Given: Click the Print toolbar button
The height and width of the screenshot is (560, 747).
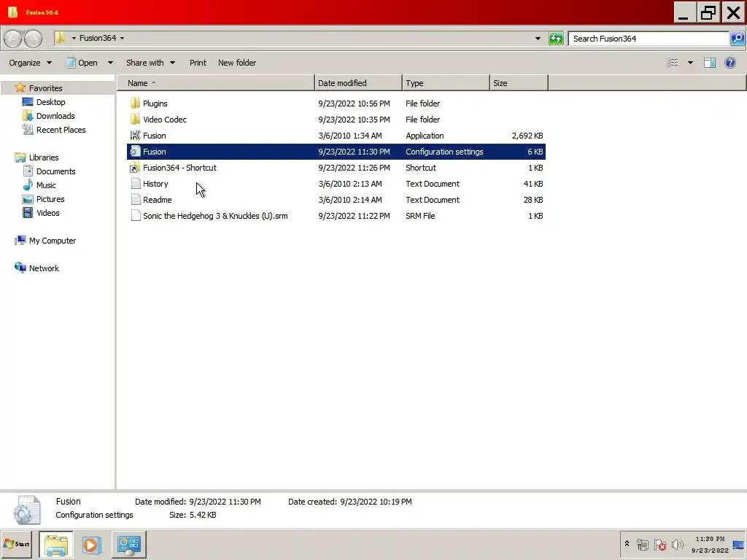Looking at the screenshot, I should [x=198, y=63].
